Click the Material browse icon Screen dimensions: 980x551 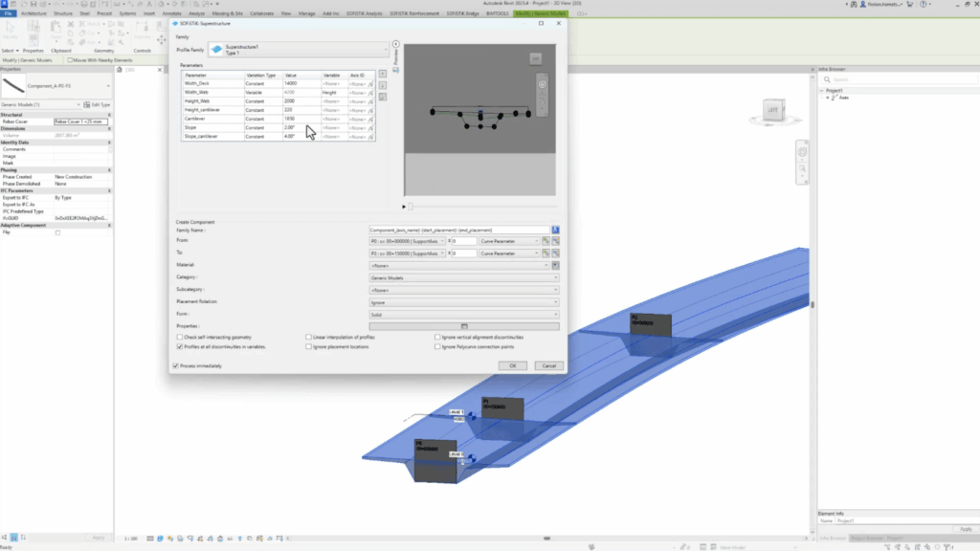(555, 265)
